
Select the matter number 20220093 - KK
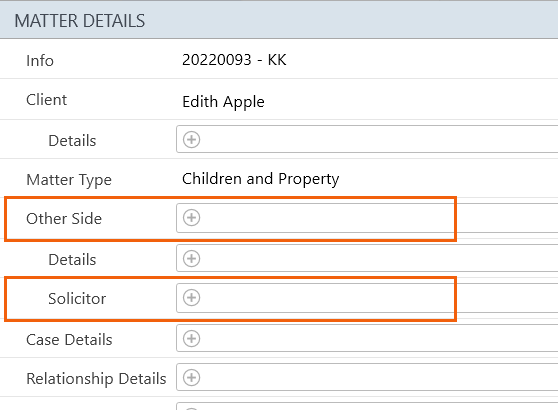(x=234, y=60)
